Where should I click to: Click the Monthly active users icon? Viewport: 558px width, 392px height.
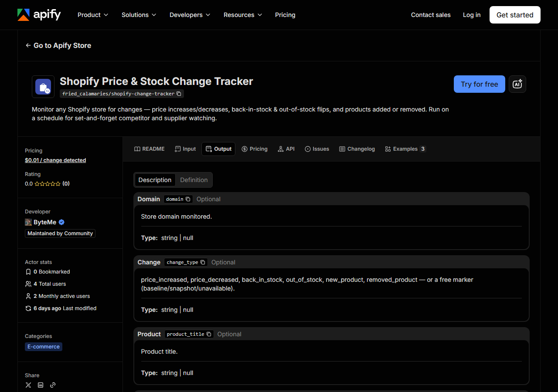(28, 296)
